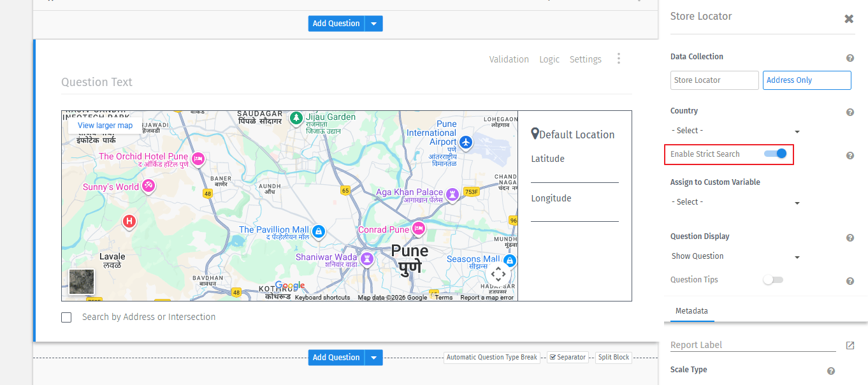This screenshot has width=868, height=385.
Task: Click the bottom Add Question button
Action: (336, 358)
